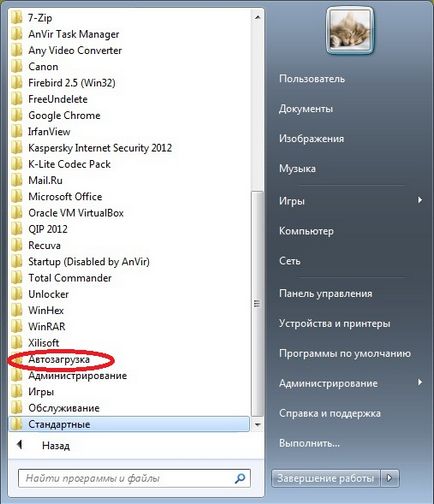Click the Kaspersky Internet Security 2012 folder icon
Viewport: 434px width, 504px height.
[x=16, y=148]
